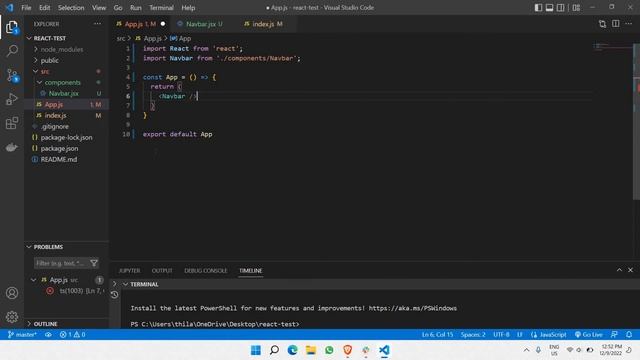Switch to the JUPYTER panel tab
Image resolution: width=640 pixels, height=360 pixels.
pyautogui.click(x=129, y=271)
